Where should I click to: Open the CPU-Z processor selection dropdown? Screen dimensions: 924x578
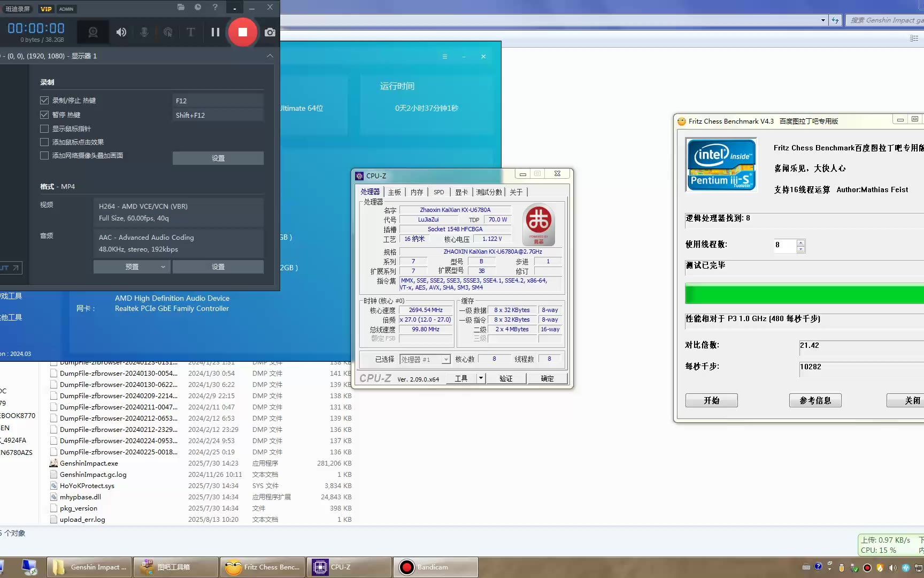(x=426, y=360)
